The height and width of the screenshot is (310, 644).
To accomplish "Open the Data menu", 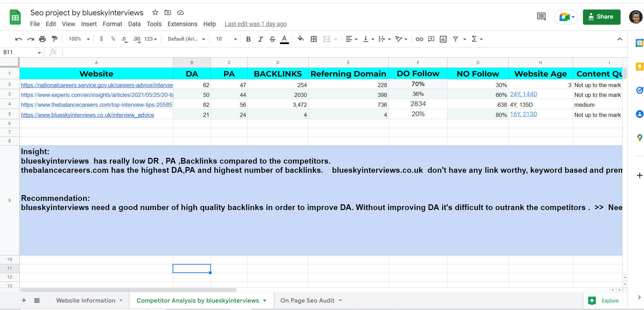I will (x=134, y=24).
